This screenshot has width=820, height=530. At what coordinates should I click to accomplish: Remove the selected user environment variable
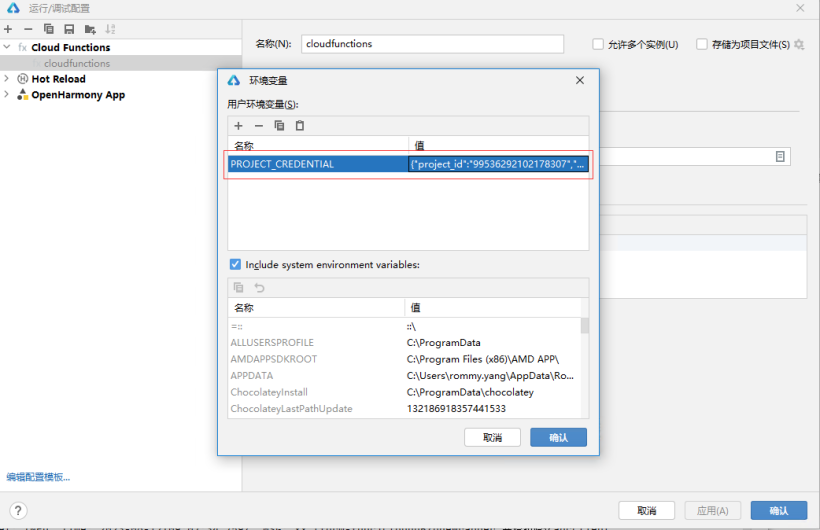259,126
